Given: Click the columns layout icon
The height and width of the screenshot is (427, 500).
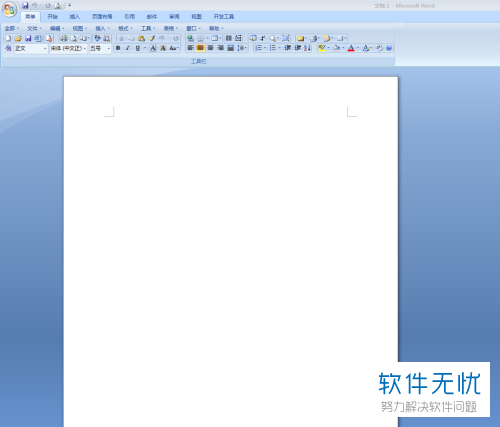Looking at the screenshot, I should pyautogui.click(x=229, y=38).
